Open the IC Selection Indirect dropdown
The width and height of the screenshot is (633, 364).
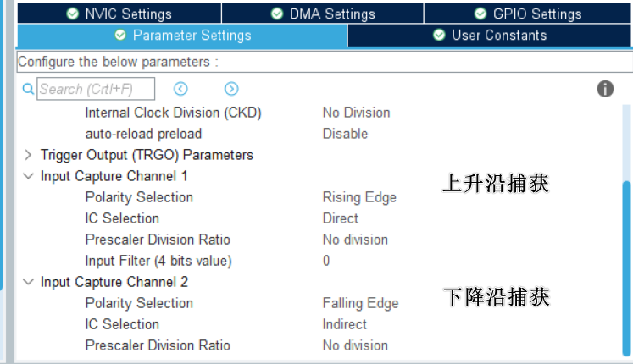[345, 324]
